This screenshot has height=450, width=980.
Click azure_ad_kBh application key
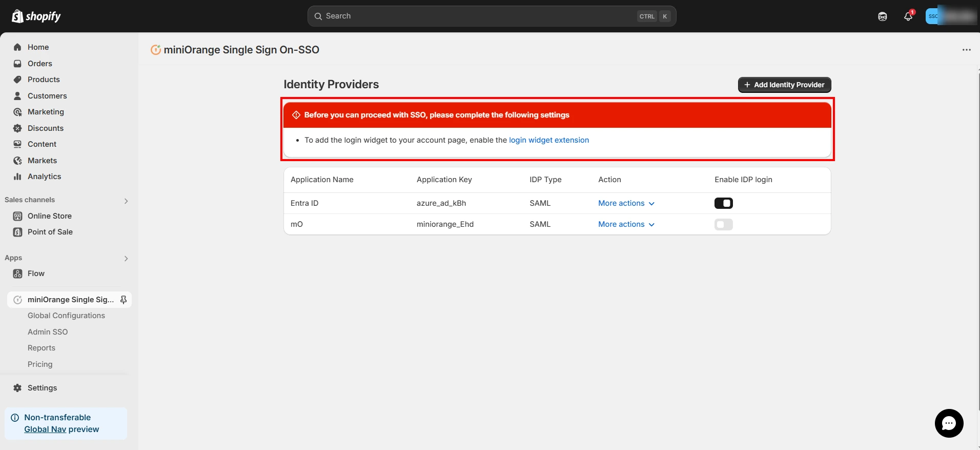pyautogui.click(x=441, y=203)
